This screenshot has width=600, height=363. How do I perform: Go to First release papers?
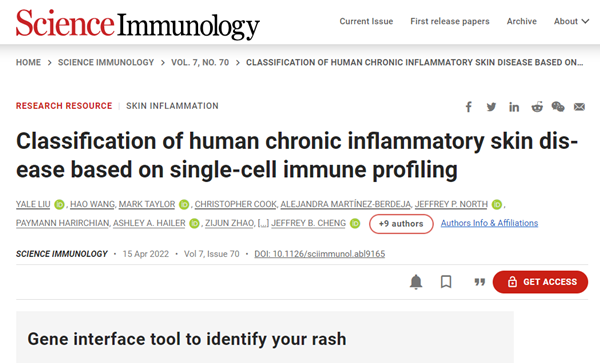[x=450, y=21]
